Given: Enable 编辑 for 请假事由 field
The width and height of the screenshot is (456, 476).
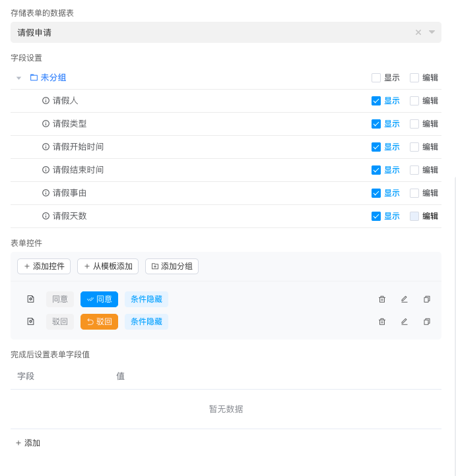Looking at the screenshot, I should click(414, 193).
